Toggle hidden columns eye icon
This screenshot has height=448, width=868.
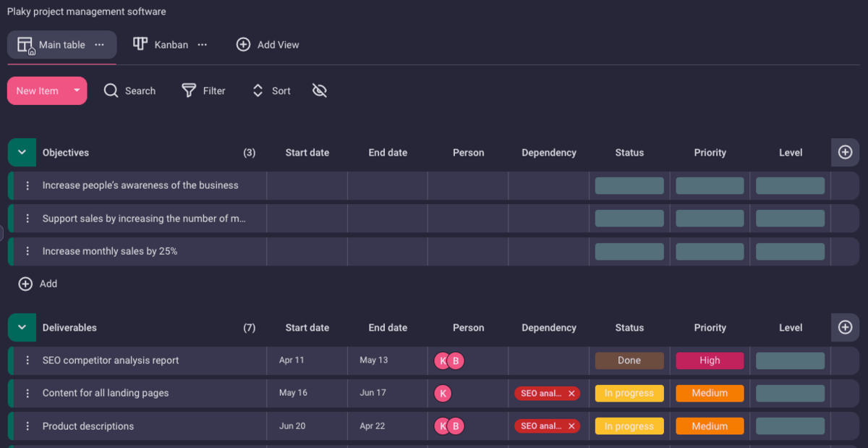[320, 90]
